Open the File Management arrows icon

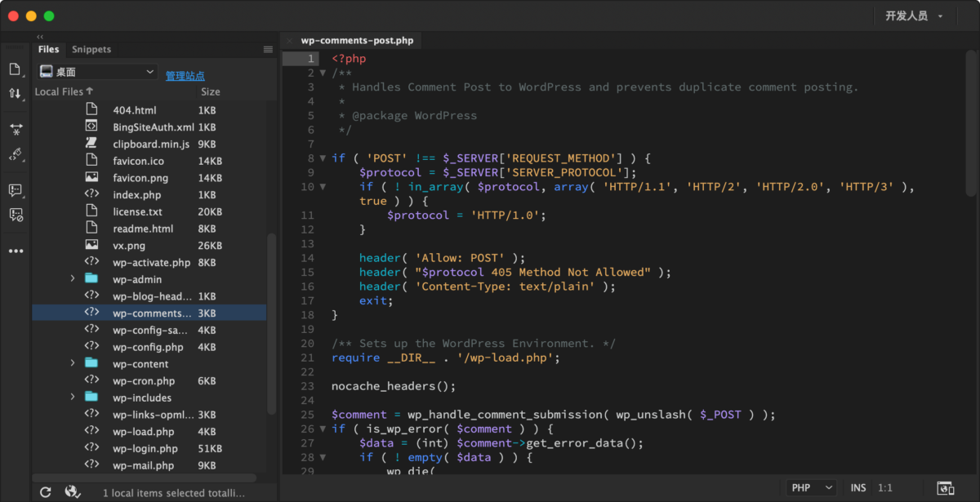click(15, 93)
